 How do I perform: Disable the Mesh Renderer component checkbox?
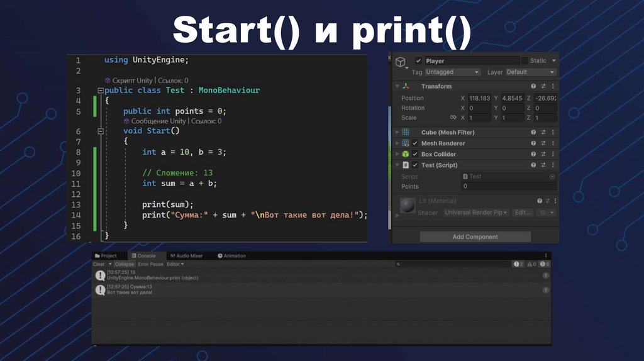coord(415,143)
